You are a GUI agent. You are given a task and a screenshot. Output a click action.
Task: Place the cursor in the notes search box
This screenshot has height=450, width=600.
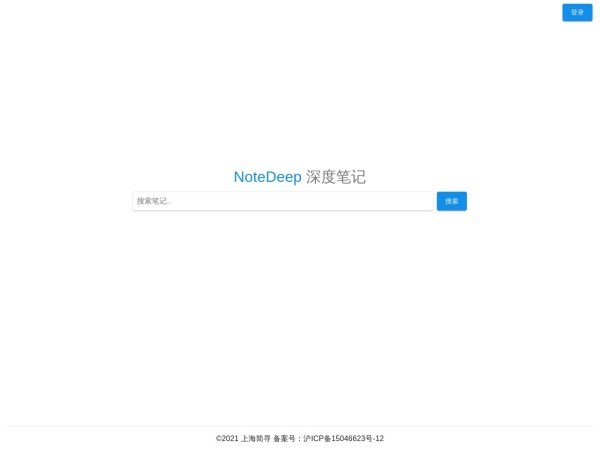click(283, 201)
